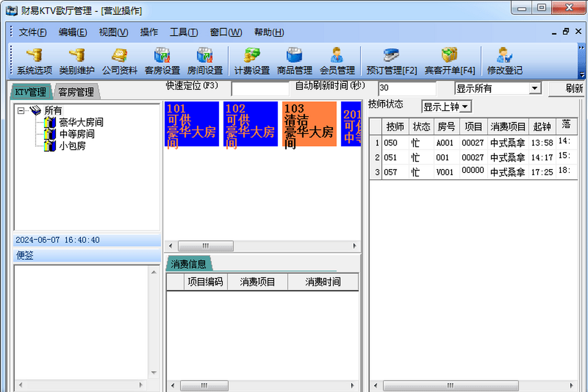Select room 103 清洁 tile
The image size is (588, 392).
pos(309,124)
